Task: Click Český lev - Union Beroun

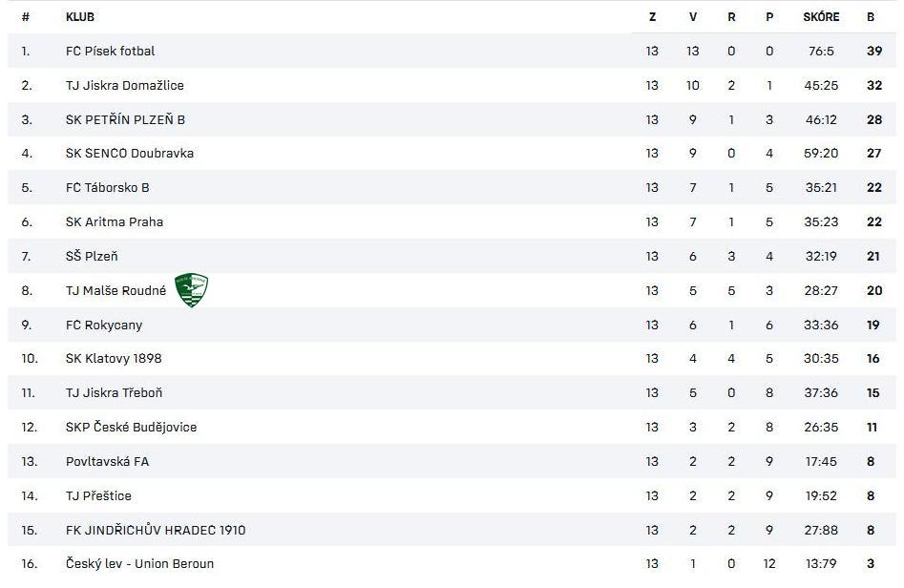Action: click(139, 563)
